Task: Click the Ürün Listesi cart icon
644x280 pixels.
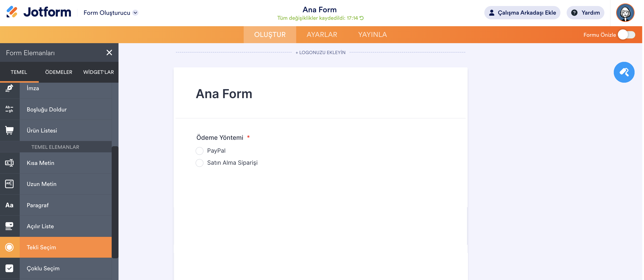Action: [9, 130]
